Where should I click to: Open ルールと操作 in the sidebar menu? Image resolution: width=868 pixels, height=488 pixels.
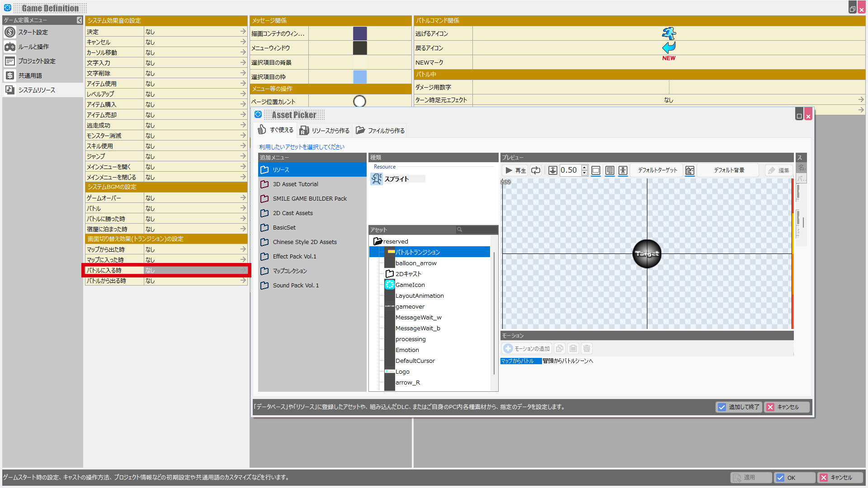tap(33, 47)
